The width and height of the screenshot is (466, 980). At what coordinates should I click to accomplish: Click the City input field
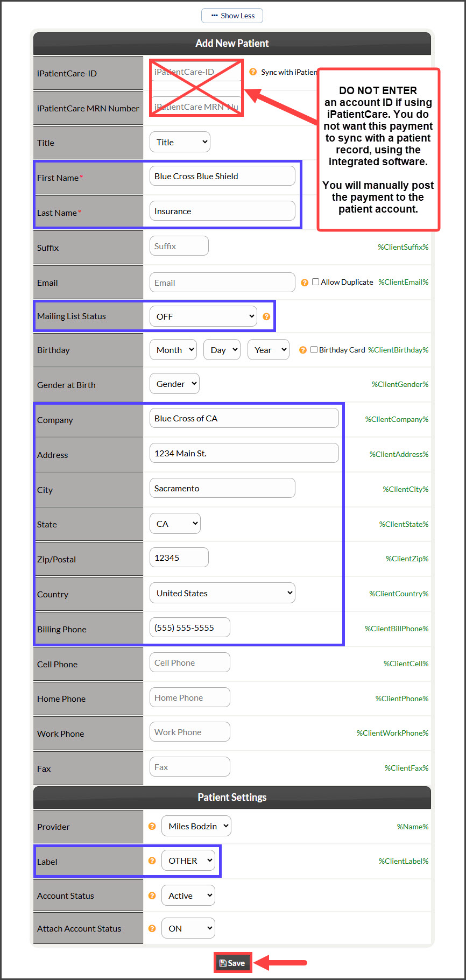point(222,488)
